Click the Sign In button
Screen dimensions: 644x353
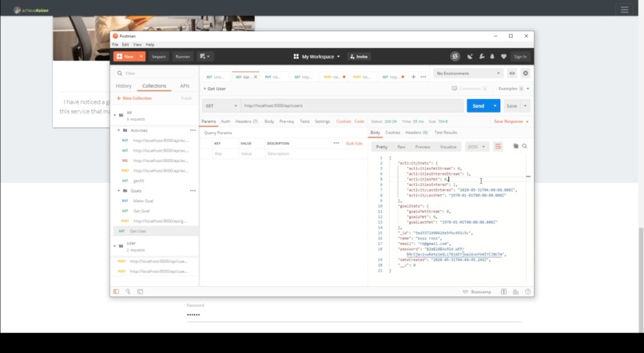pos(520,57)
